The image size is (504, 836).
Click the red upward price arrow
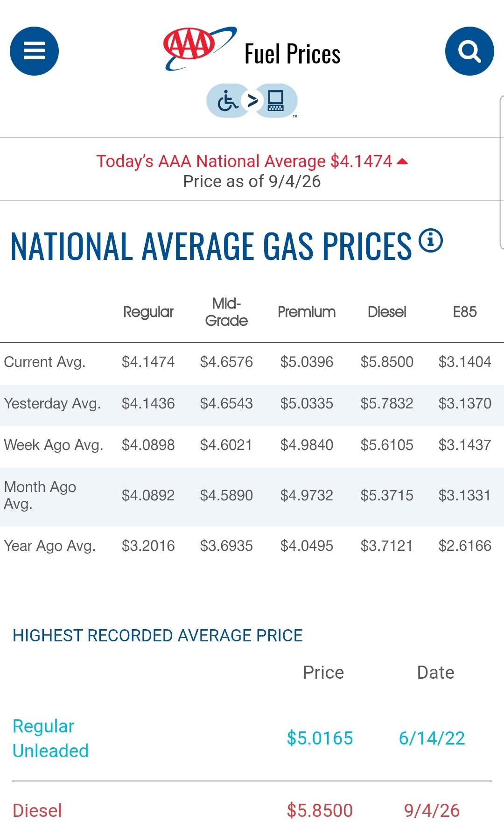tap(402, 162)
